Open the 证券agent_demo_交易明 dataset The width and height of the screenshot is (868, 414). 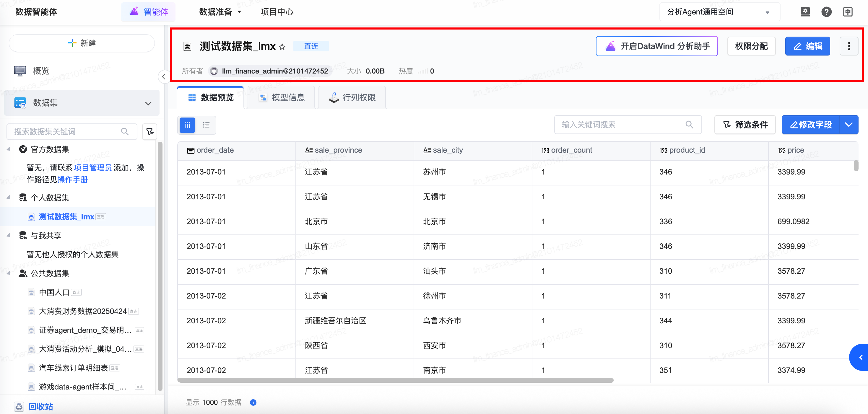click(85, 330)
